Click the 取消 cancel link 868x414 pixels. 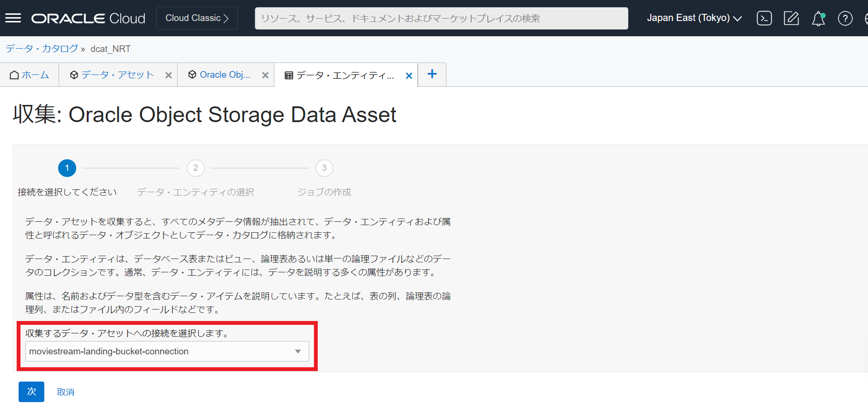(66, 392)
